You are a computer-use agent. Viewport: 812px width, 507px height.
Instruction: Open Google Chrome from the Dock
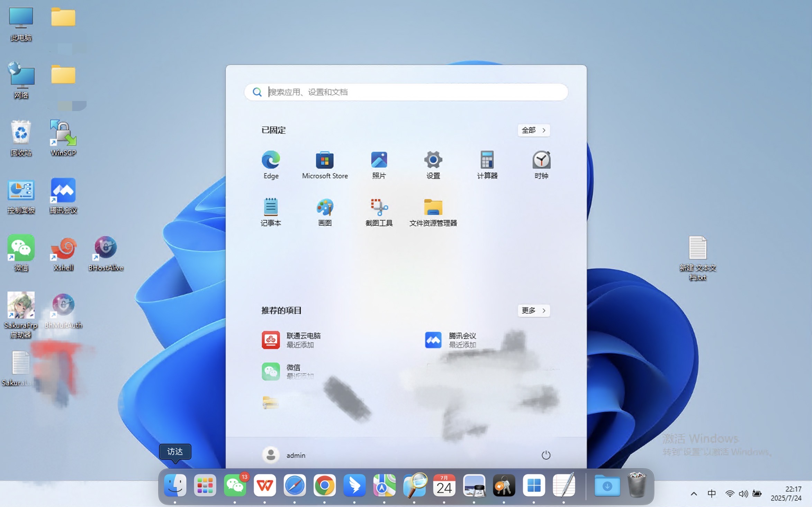point(325,485)
